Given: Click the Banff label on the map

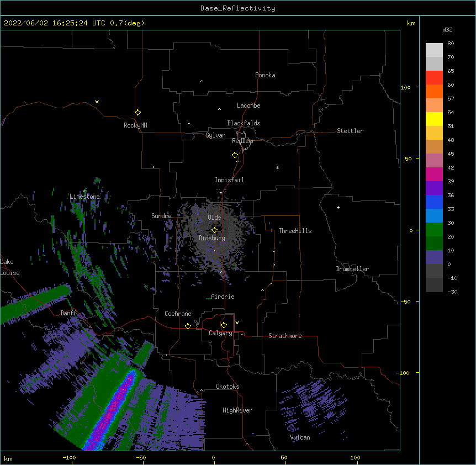Looking at the screenshot, I should click(x=68, y=313).
